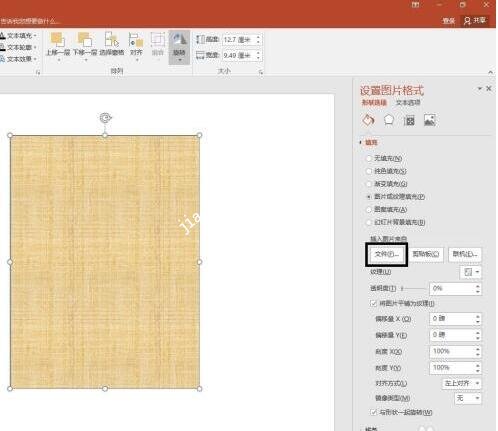The width and height of the screenshot is (498, 431).
Task: Click the Align (对齐) objects icon
Action: tap(136, 39)
